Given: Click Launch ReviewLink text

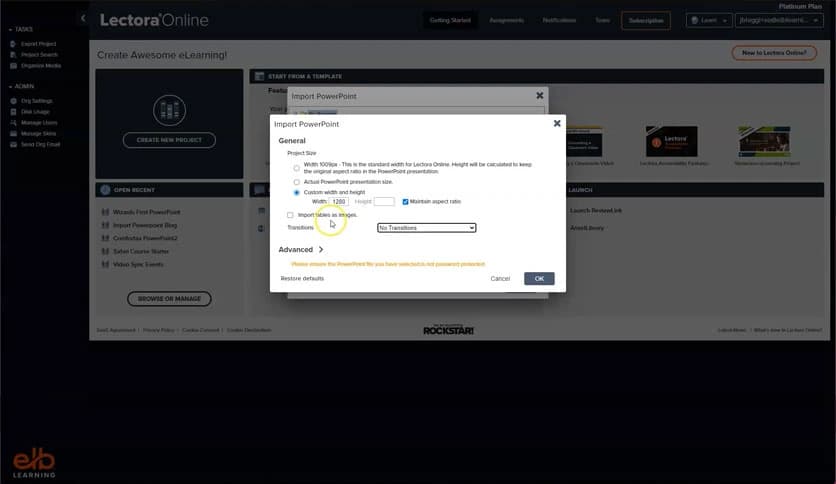Looking at the screenshot, I should tap(596, 211).
